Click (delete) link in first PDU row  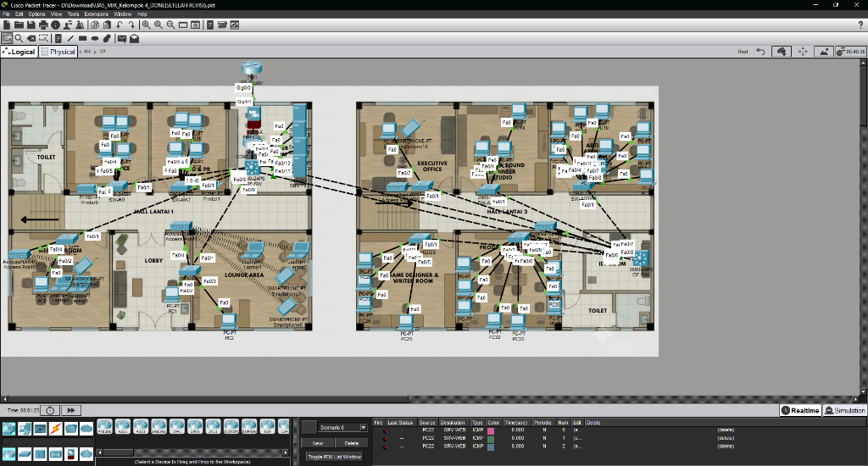coord(726,430)
